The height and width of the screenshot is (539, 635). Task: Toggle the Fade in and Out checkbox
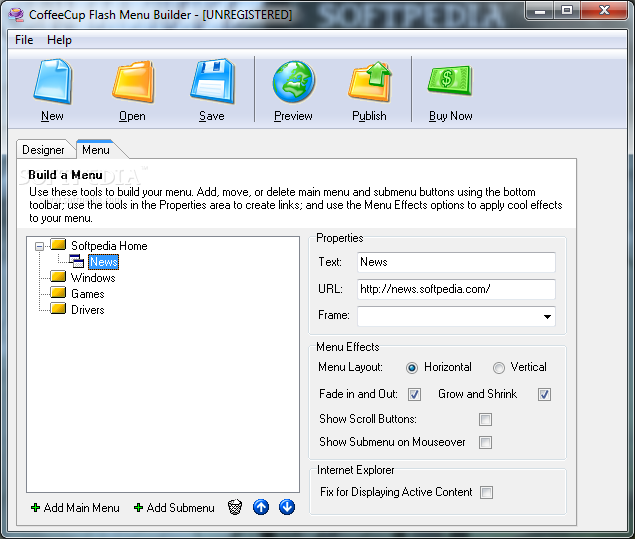[414, 394]
